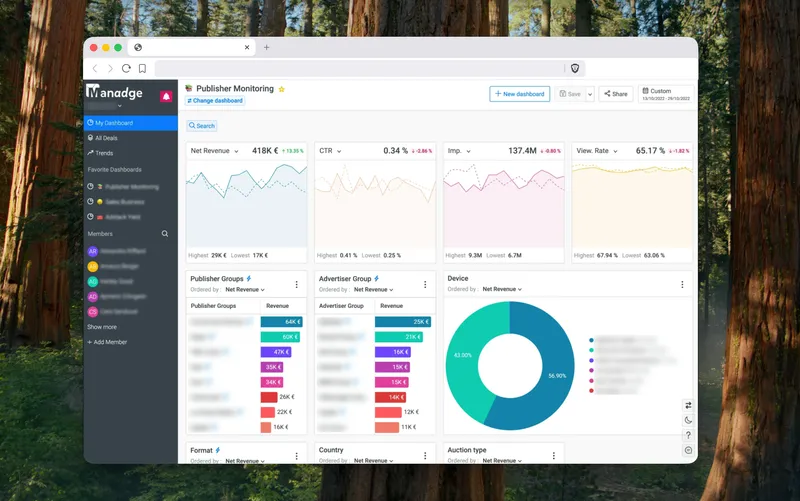
Task: Open the Custom date range picker
Action: tap(666, 94)
